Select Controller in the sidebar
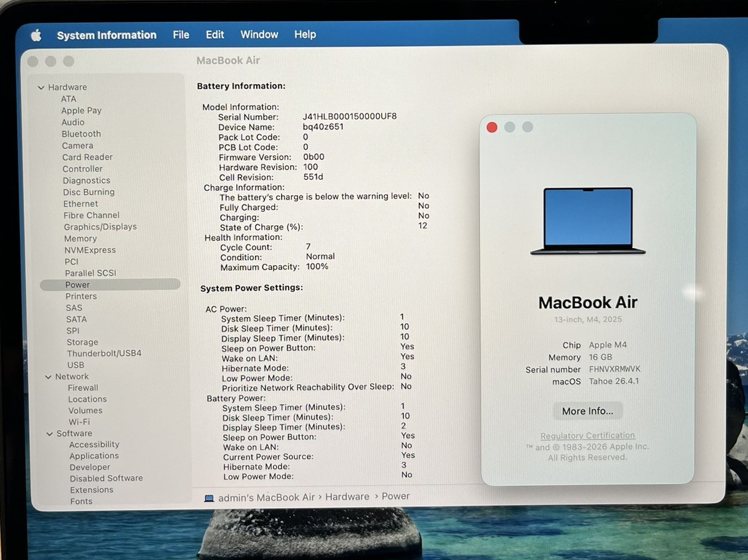Screen dimensions: 748x560 (x=82, y=169)
